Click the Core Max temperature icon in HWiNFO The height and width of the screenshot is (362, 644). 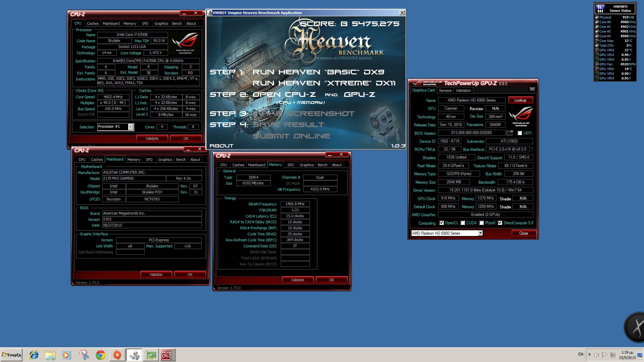click(597, 41)
